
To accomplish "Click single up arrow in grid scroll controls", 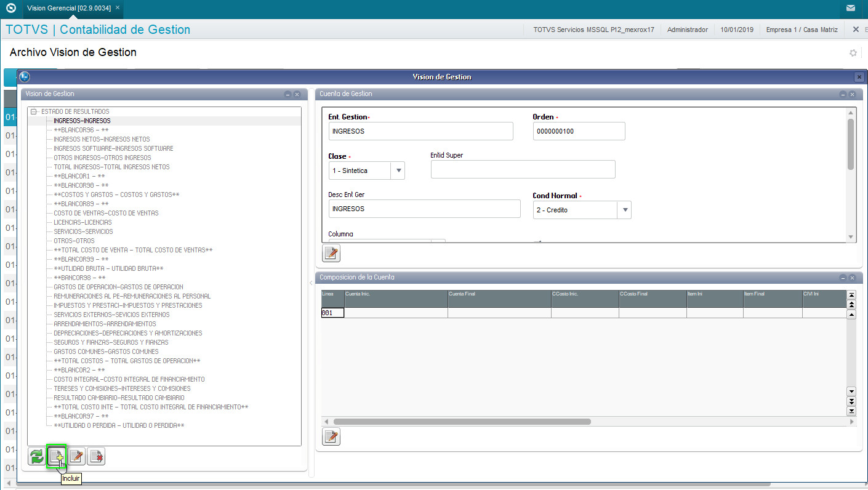I will tap(852, 315).
